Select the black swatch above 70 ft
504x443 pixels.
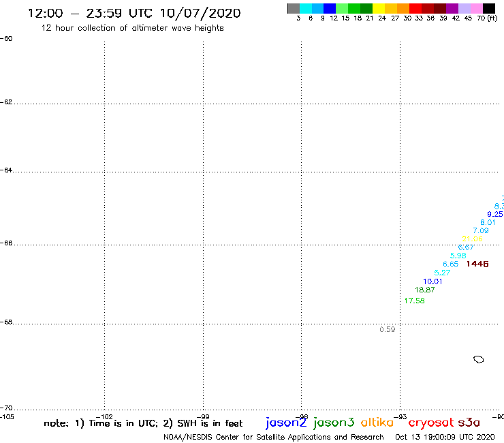click(x=489, y=8)
